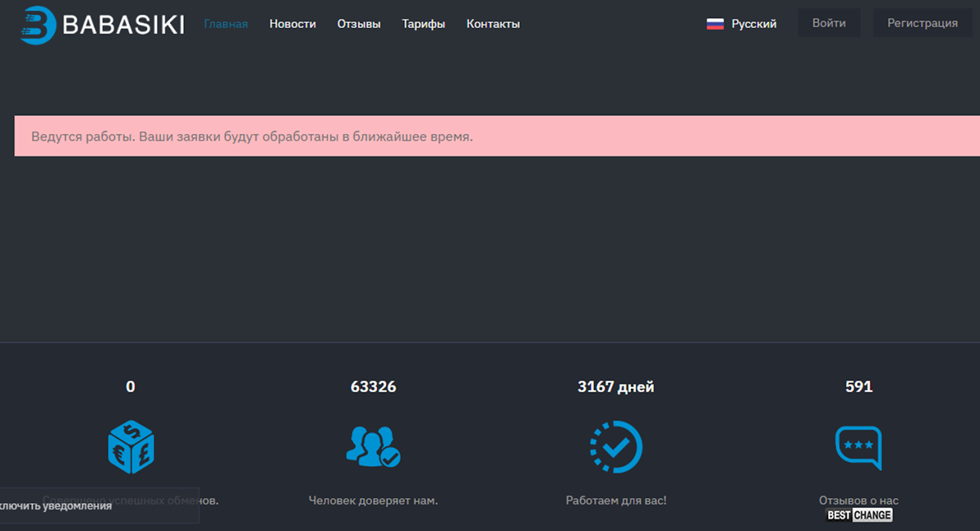The image size is (980, 531).
Task: Click the 63326 users counter
Action: (373, 386)
